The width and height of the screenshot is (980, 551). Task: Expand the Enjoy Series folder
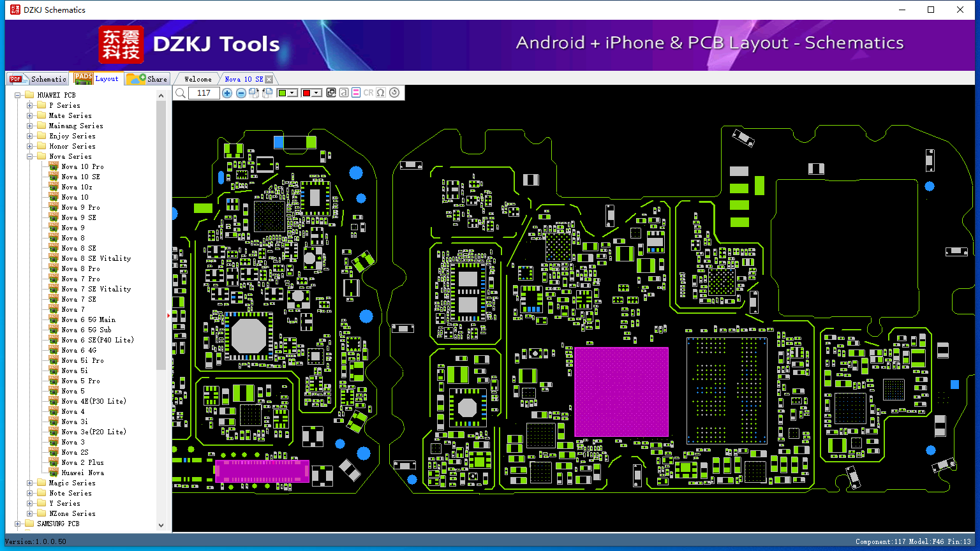(30, 136)
